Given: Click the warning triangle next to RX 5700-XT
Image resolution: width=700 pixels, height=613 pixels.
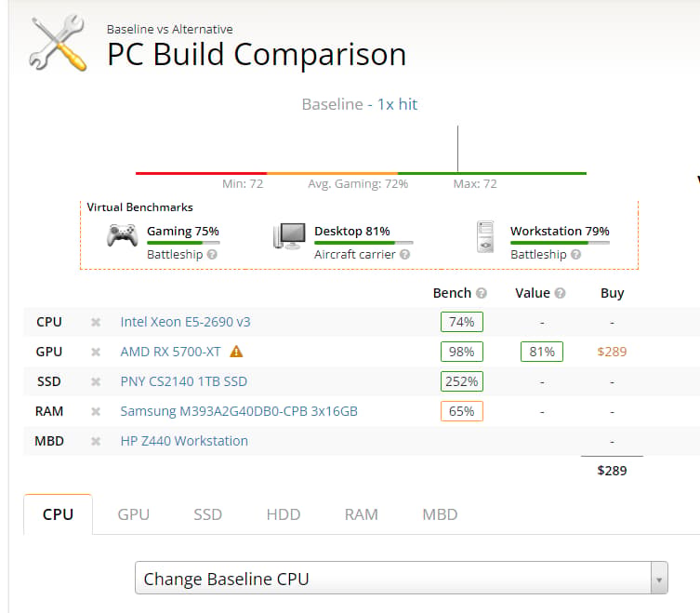Looking at the screenshot, I should (236, 352).
